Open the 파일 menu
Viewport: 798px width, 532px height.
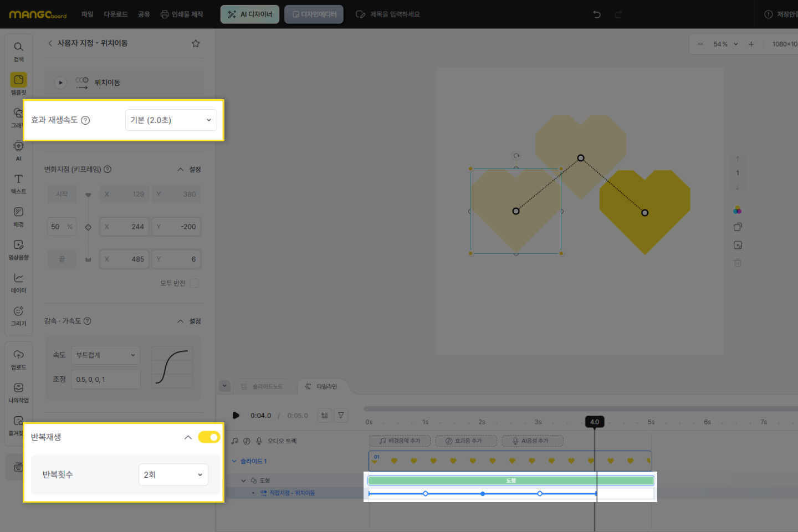(x=87, y=14)
